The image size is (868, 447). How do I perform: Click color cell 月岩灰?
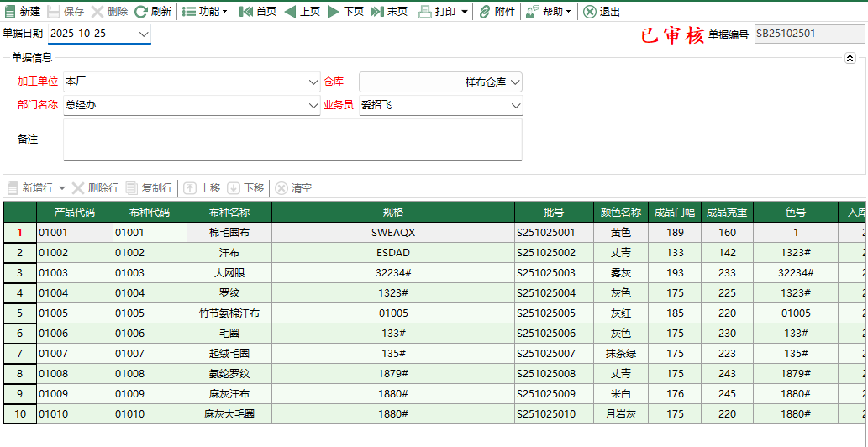(621, 413)
